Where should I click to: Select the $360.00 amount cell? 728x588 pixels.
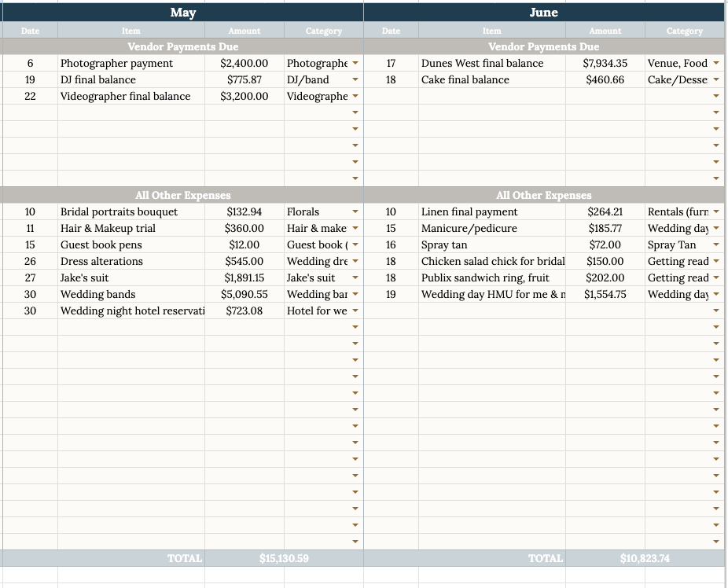pyautogui.click(x=245, y=228)
